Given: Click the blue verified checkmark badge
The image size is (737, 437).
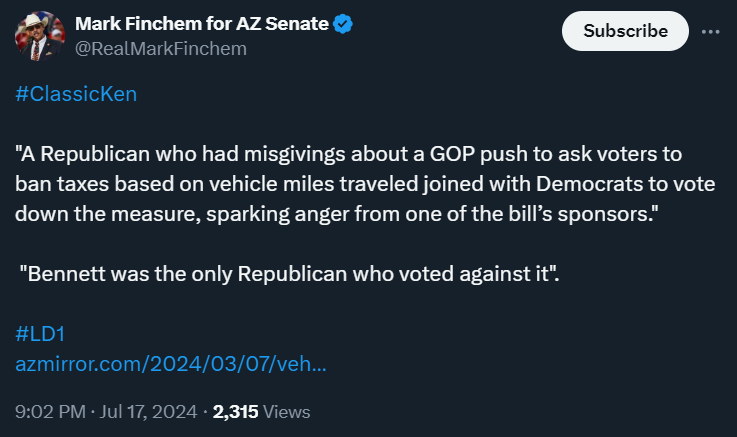Looking at the screenshot, I should [x=343, y=24].
